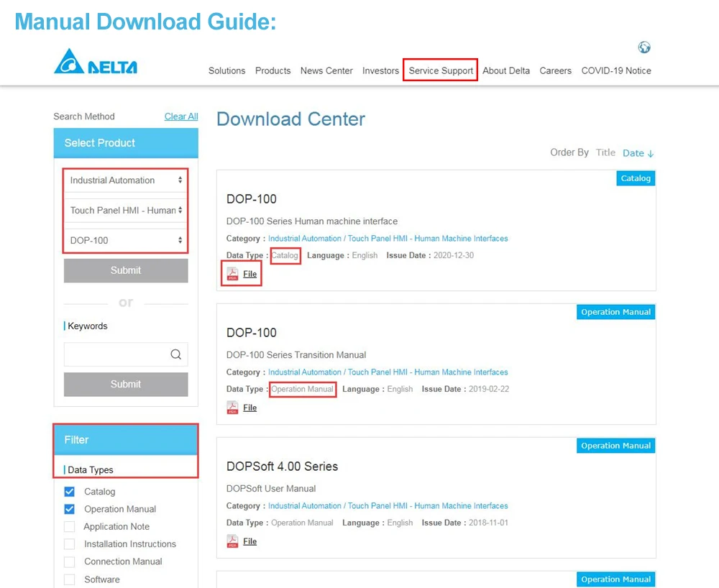Open the Industrial Automation dropdown
Viewport: 719px width, 588px height.
126,180
